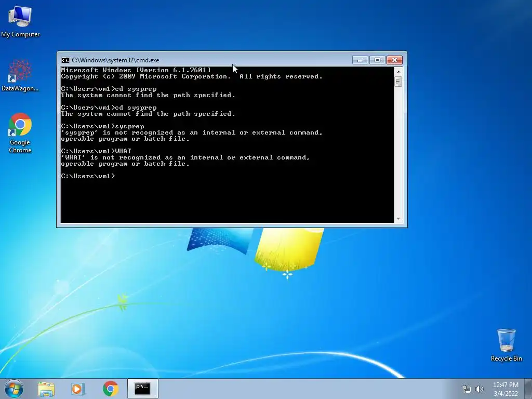The height and width of the screenshot is (399, 532).
Task: Open Windows Explorer from the taskbar
Action: point(46,389)
